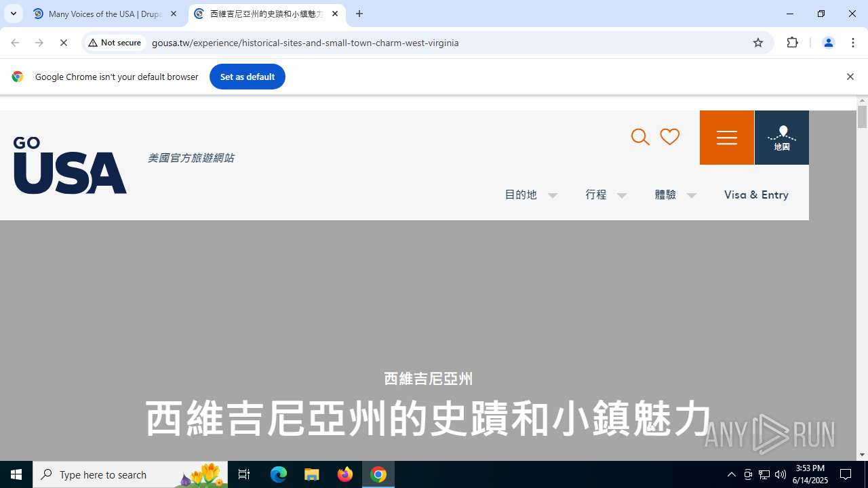Click the GO USA logo

click(70, 165)
